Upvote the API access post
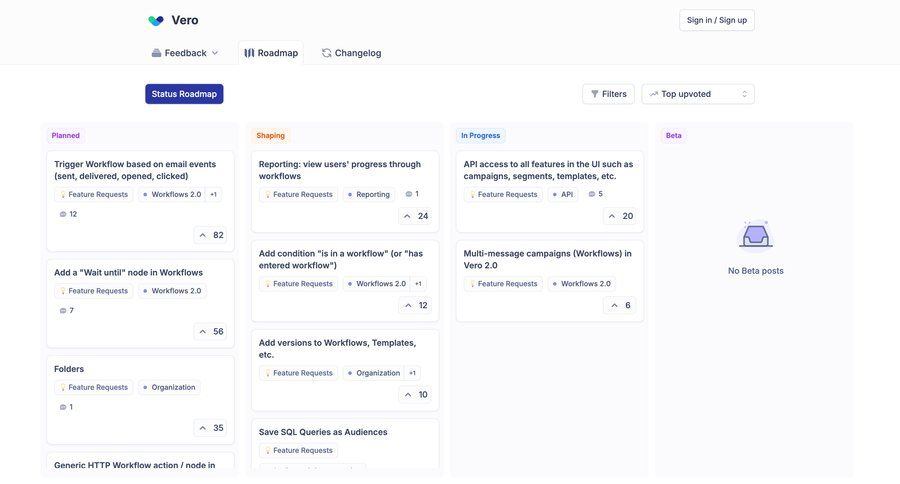This screenshot has height=484, width=900. (620, 216)
